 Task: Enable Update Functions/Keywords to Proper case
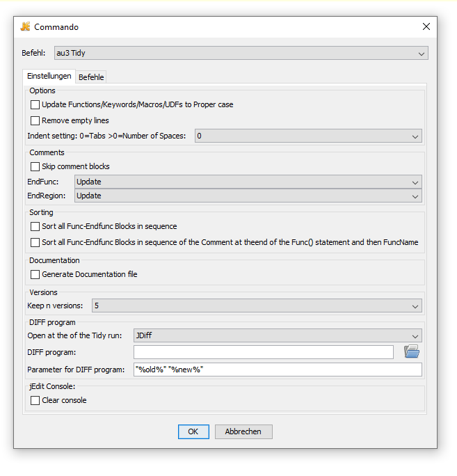pos(35,105)
